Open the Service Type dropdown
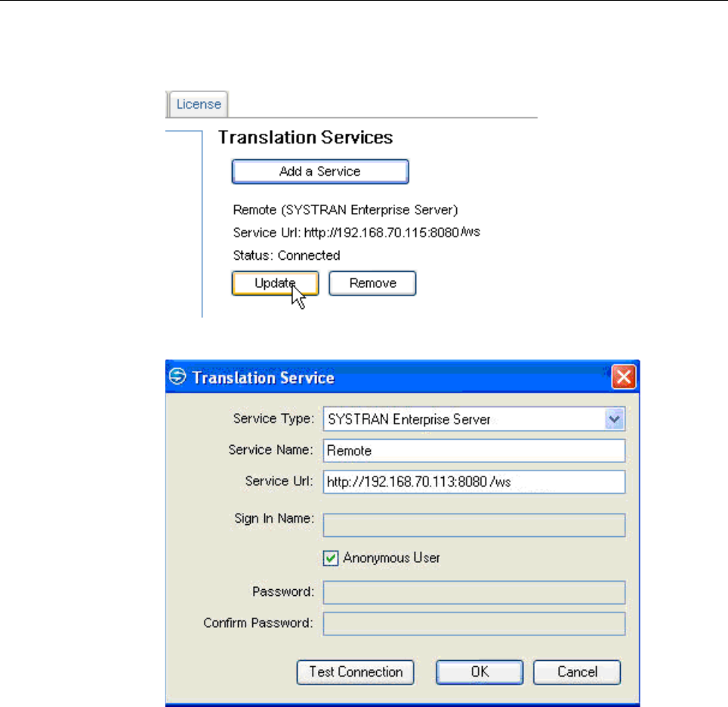 (x=614, y=419)
